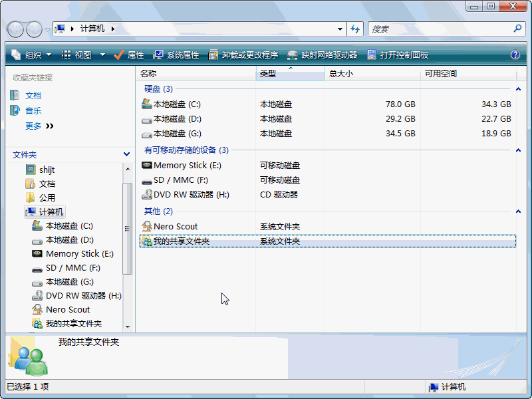Image resolution: width=532 pixels, height=399 pixels.
Task: Open the address bar history dropdown
Action: pyautogui.click(x=340, y=29)
